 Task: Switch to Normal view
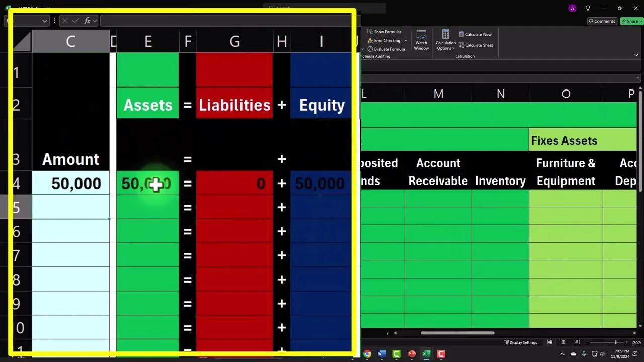pyautogui.click(x=550, y=342)
